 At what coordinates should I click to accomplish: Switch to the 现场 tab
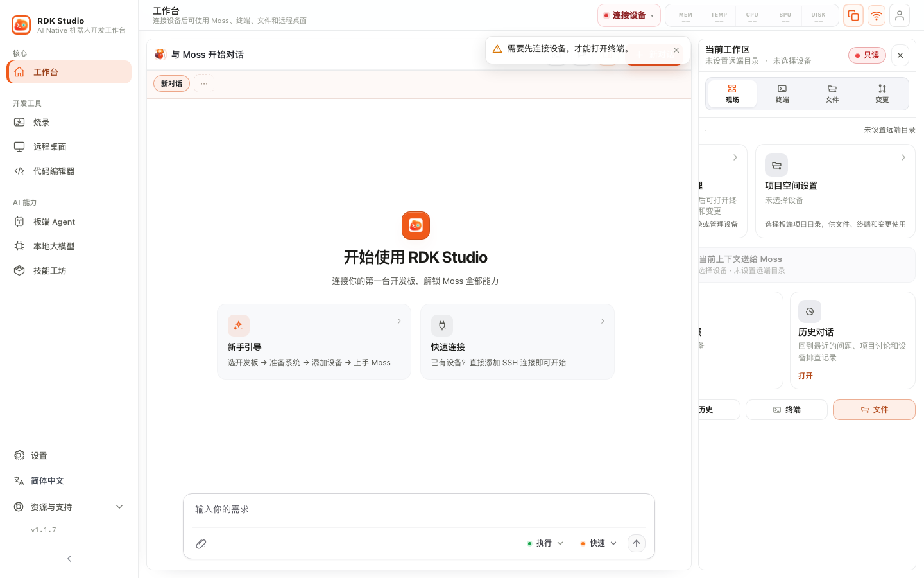[732, 94]
